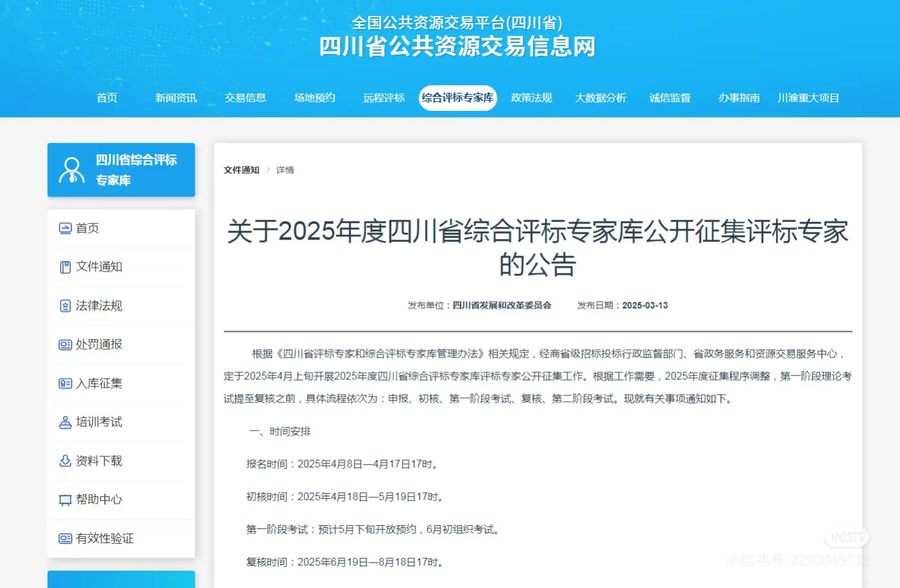Image resolution: width=900 pixels, height=588 pixels.
Task: Click the 有效性验证 verification icon
Action: 65,539
